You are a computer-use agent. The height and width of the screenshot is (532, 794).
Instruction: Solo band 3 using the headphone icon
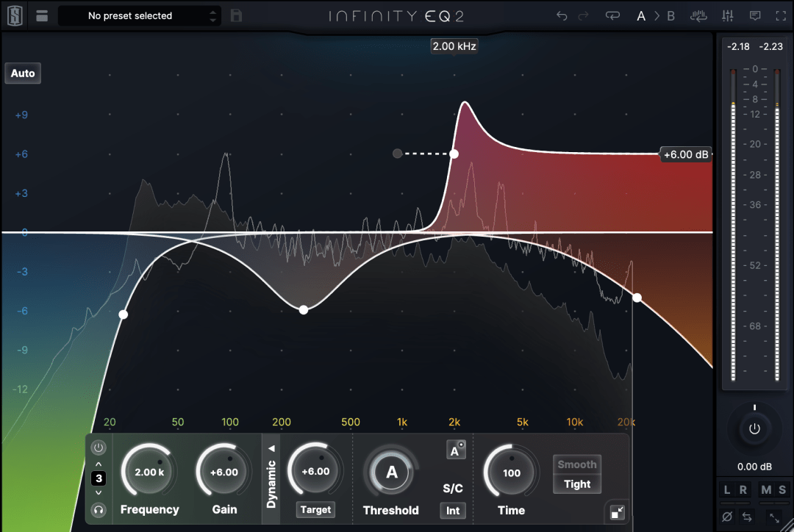[x=98, y=510]
